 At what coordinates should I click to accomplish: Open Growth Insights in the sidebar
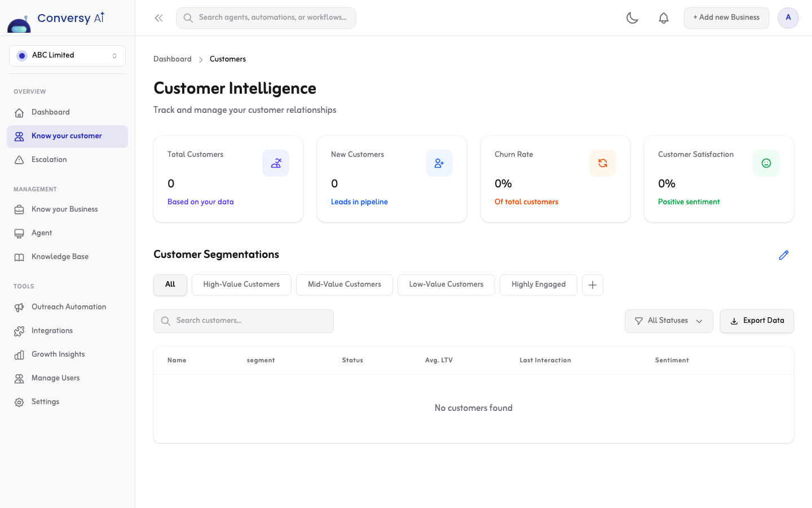click(x=67, y=354)
